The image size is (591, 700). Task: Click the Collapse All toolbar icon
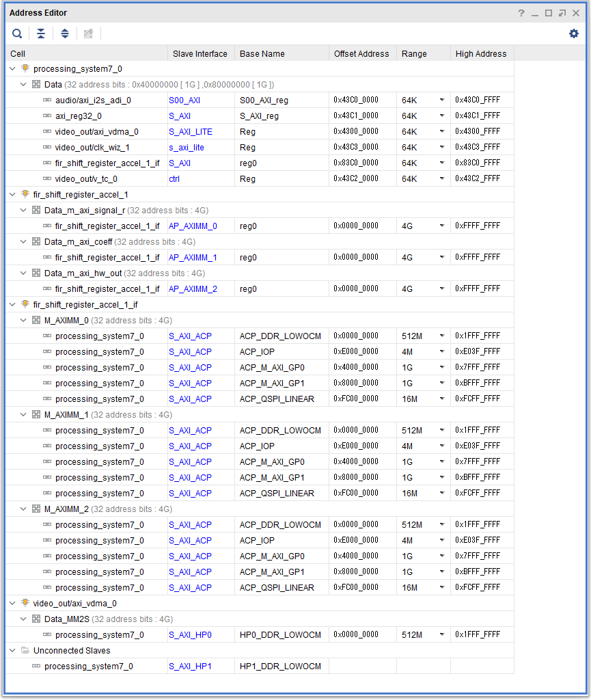[x=41, y=33]
